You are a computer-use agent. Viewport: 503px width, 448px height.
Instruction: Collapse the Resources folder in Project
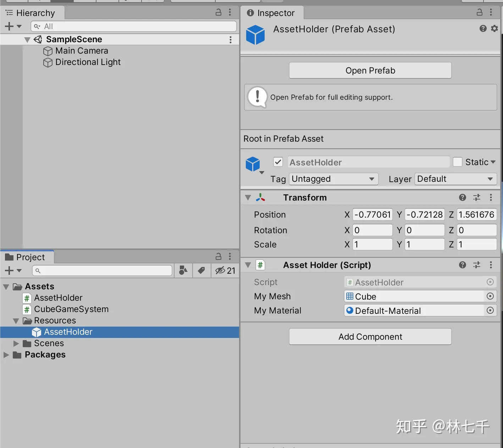click(16, 321)
